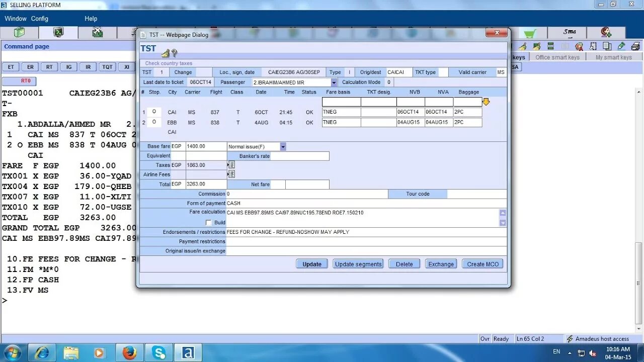Click fare calculation scroll down arrow
The height and width of the screenshot is (362, 644).
pos(503,223)
